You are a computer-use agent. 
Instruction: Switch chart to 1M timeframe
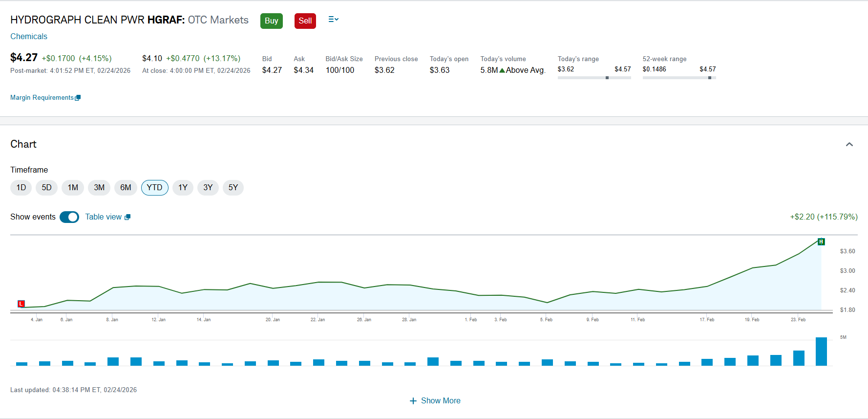tap(73, 188)
